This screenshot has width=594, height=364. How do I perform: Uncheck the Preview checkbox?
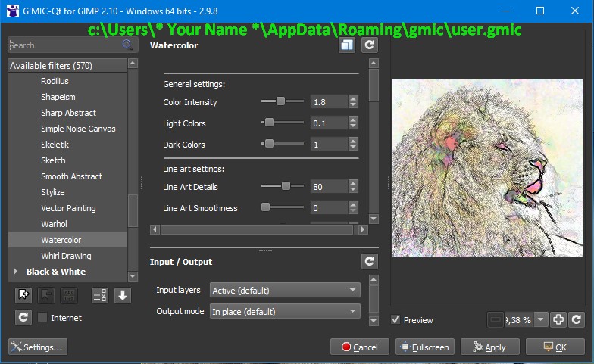click(x=395, y=319)
